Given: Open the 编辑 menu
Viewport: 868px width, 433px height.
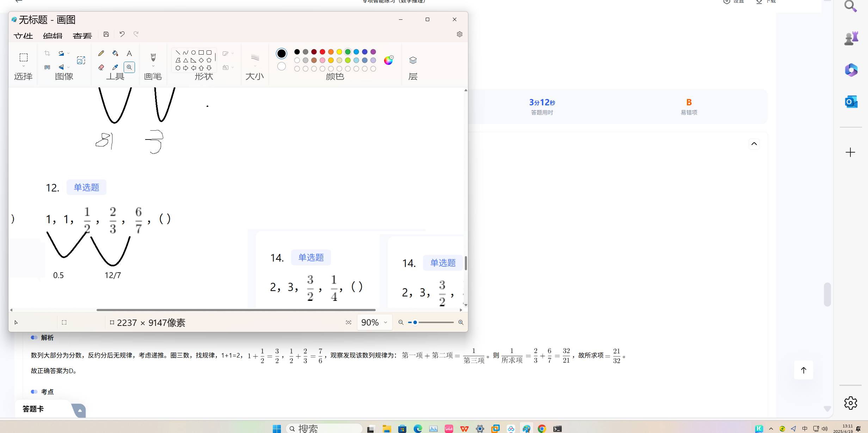Looking at the screenshot, I should [x=53, y=36].
